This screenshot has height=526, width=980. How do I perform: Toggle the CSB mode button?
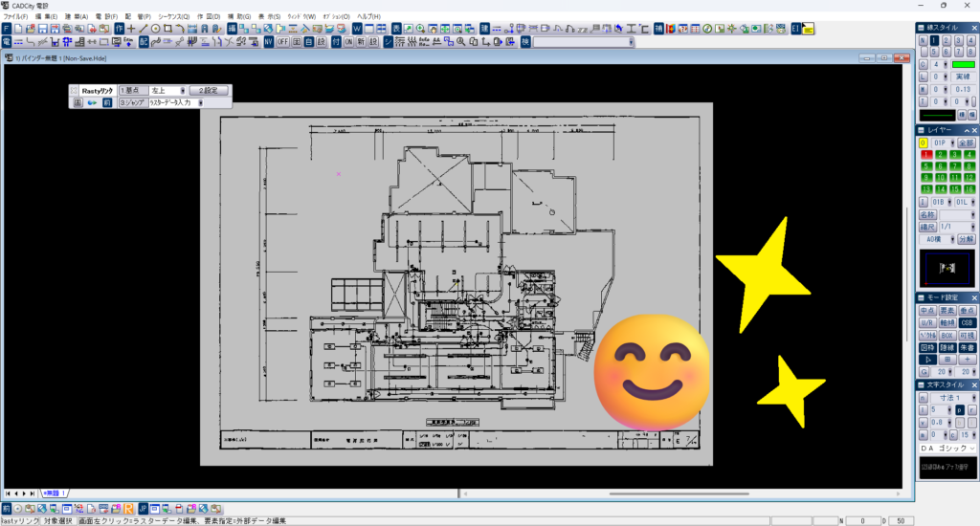coord(967,323)
